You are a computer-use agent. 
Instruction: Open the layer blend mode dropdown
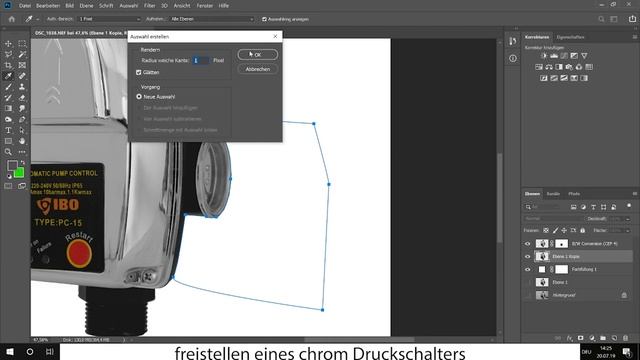click(554, 219)
